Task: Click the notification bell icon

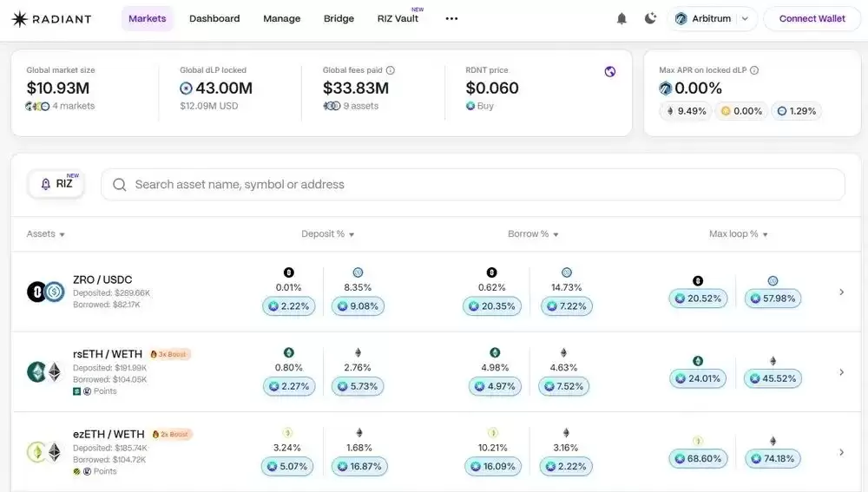Action: pos(621,19)
